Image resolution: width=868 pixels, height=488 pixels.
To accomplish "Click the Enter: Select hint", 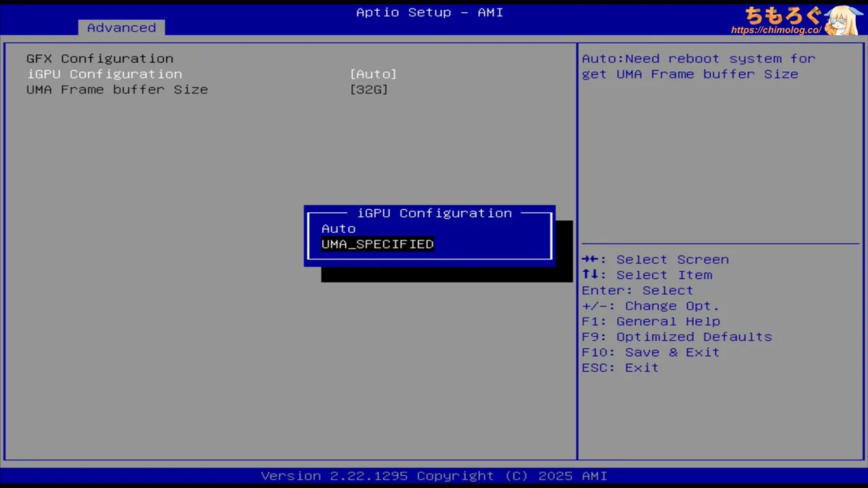I will 637,291.
